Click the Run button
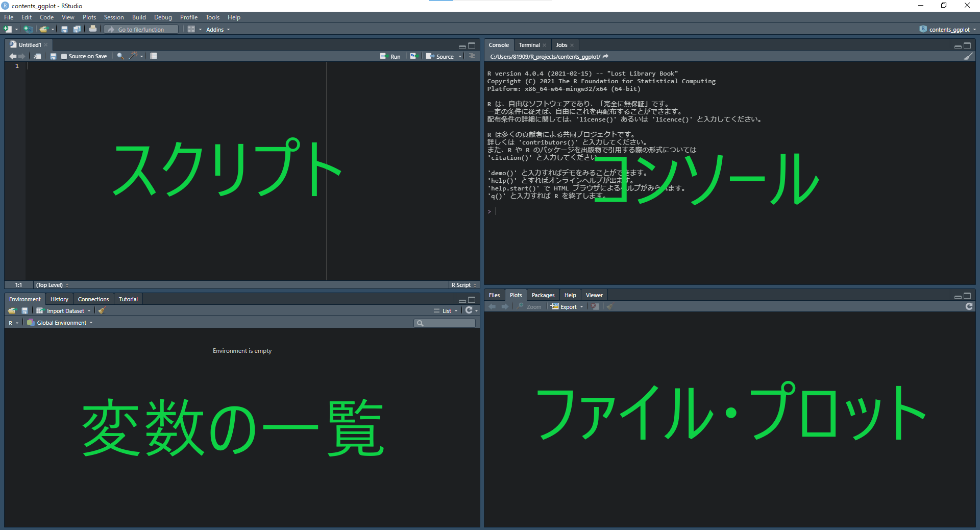Image resolution: width=980 pixels, height=530 pixels. pyautogui.click(x=390, y=56)
